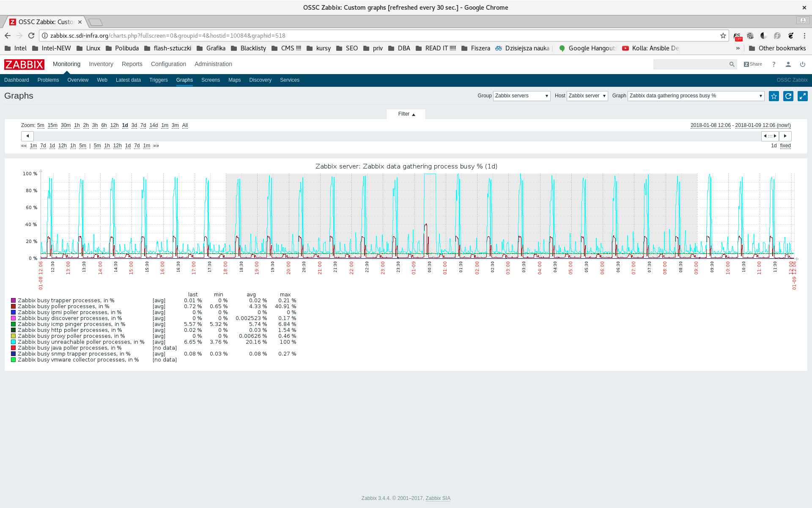812x508 pixels.
Task: Open the DBA bookmarks folder
Action: coord(399,48)
